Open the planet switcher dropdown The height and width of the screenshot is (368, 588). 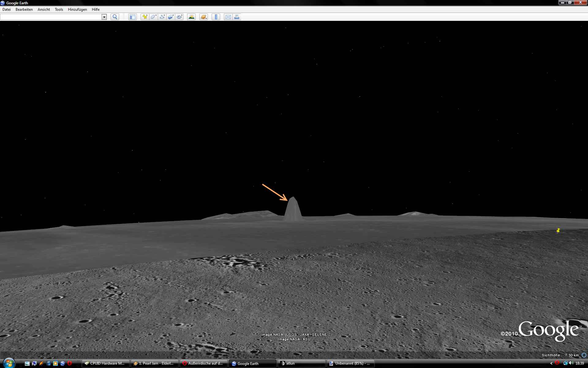click(204, 17)
